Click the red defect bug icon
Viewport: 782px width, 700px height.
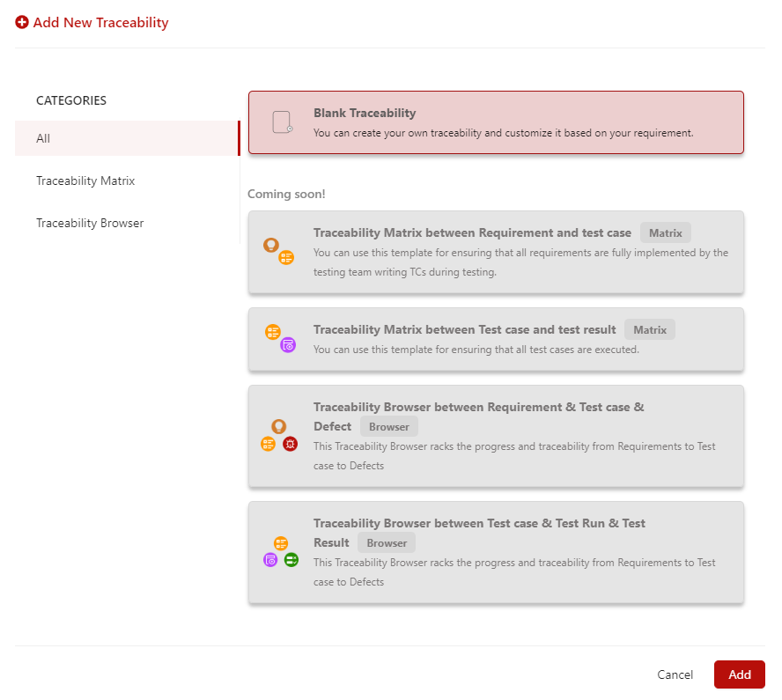coord(291,444)
